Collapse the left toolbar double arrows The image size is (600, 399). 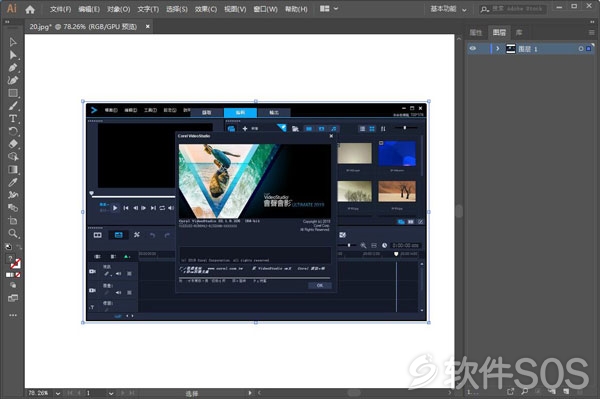click(x=7, y=22)
